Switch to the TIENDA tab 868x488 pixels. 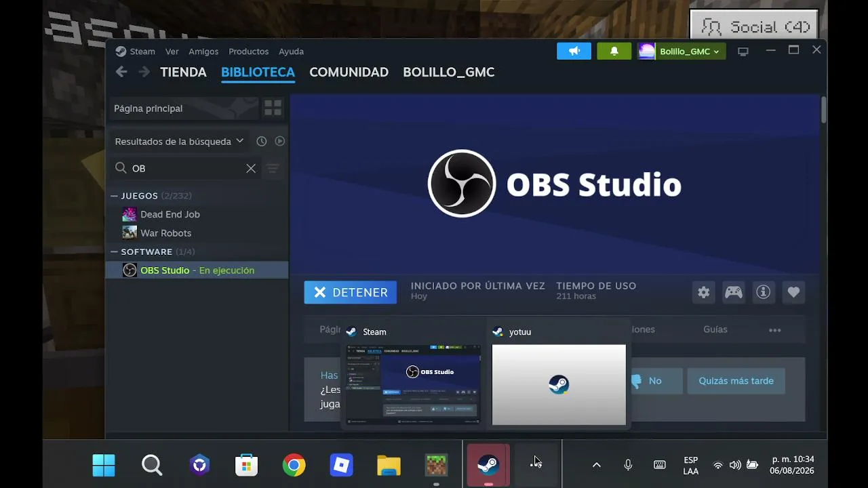coord(183,72)
